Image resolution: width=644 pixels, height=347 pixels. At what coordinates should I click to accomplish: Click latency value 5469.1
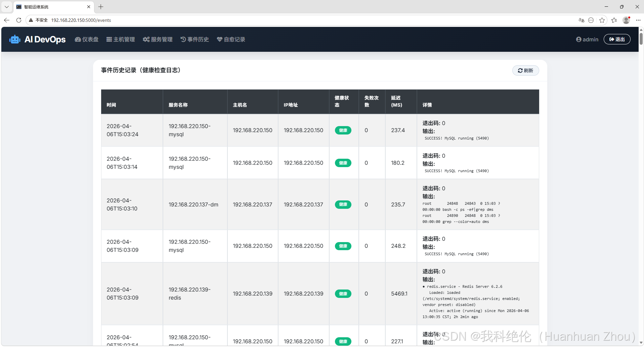pyautogui.click(x=399, y=294)
